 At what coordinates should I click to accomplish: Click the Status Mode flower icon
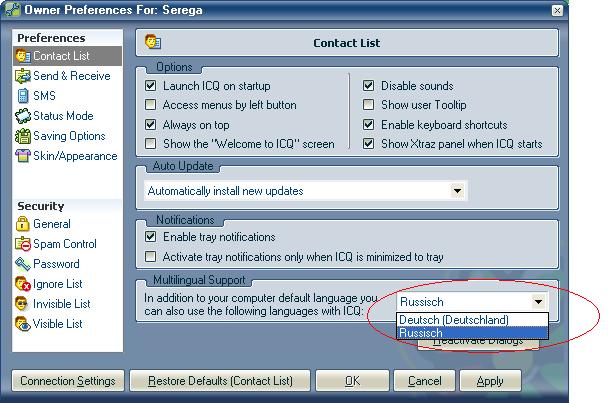[23, 116]
